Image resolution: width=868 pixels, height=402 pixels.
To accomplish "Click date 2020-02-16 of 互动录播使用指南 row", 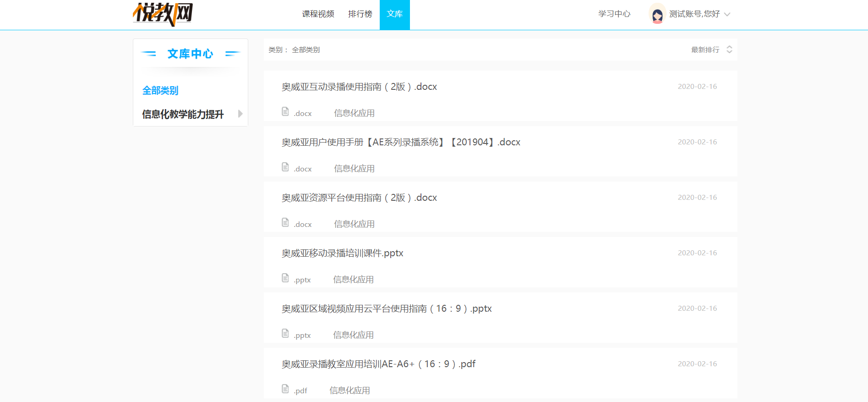I will tap(697, 86).
